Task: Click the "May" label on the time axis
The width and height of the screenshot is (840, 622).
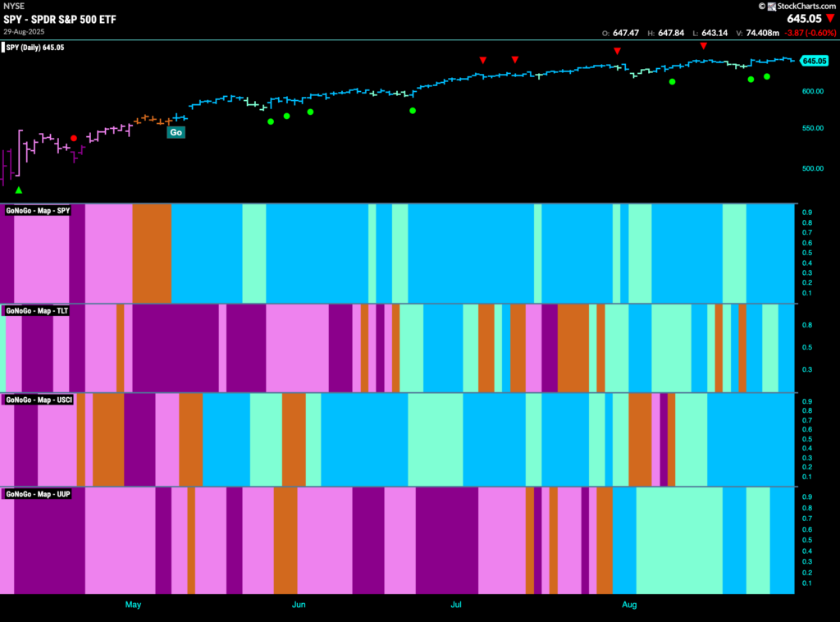Action: [133, 604]
